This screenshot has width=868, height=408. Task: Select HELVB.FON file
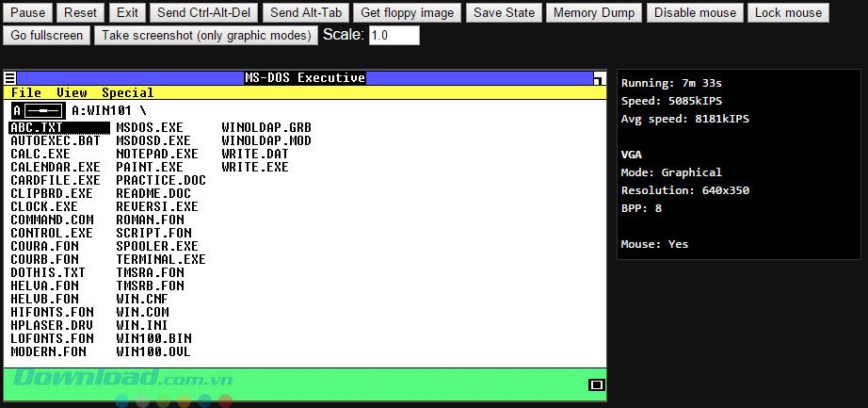click(44, 299)
